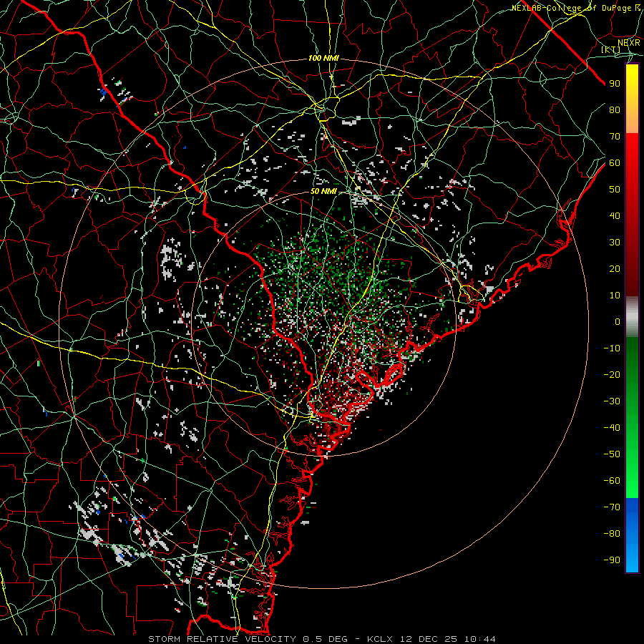Image resolution: width=644 pixels, height=644 pixels.
Task: Click the -80 value on velocity scale
Action: [x=612, y=534]
